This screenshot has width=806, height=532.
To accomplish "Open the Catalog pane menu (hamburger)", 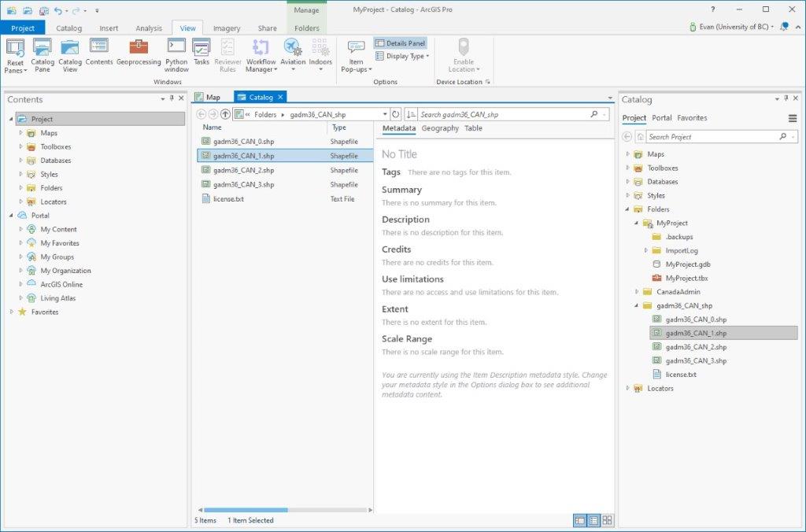I will click(792, 118).
